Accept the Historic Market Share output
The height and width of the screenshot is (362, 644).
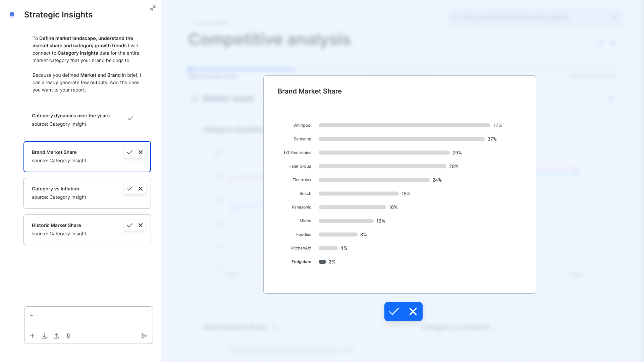(130, 225)
